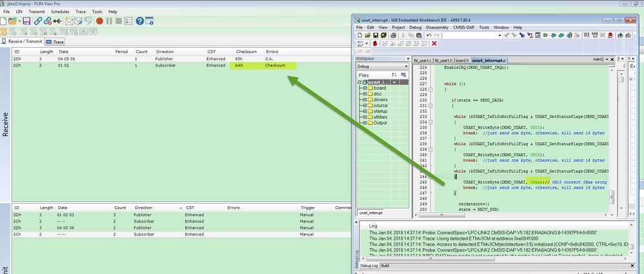Open Disassembly menu in IAR
The height and width of the screenshot is (274, 644).
point(437,27)
